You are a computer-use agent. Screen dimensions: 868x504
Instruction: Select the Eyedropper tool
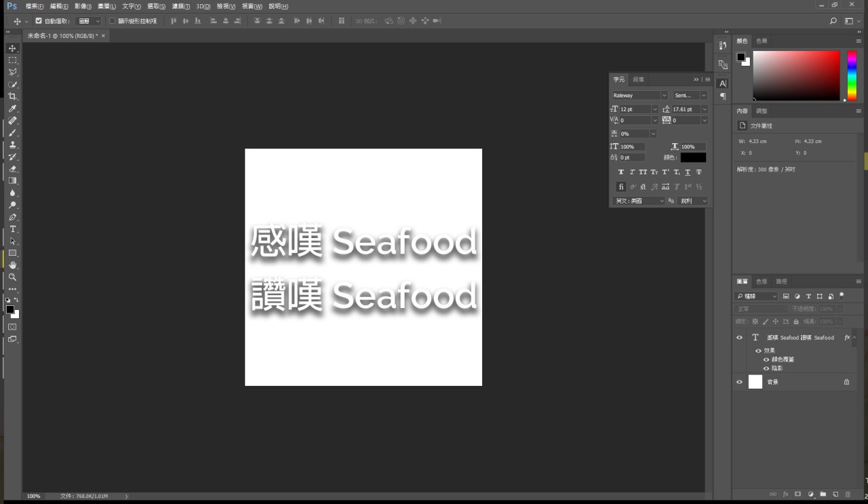12,109
